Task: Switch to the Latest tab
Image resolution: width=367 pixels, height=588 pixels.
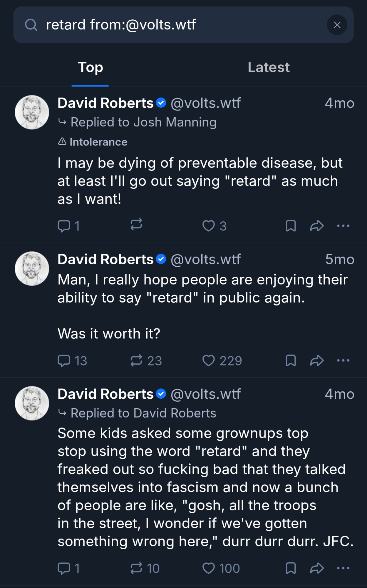Action: tap(269, 67)
